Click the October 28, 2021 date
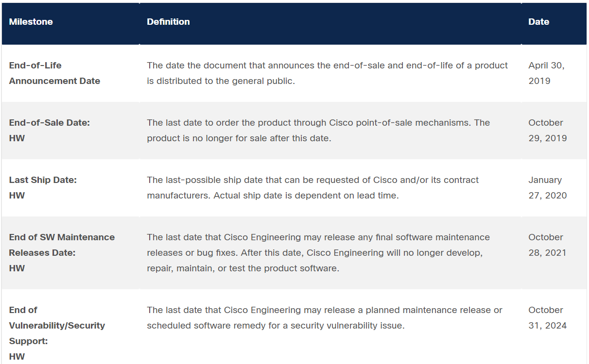This screenshot has width=589, height=364. (x=548, y=245)
